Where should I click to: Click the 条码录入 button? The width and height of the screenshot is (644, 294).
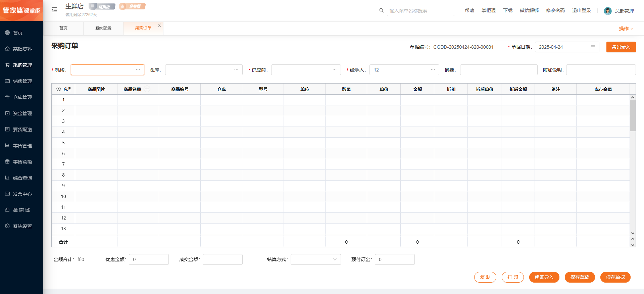click(x=621, y=47)
